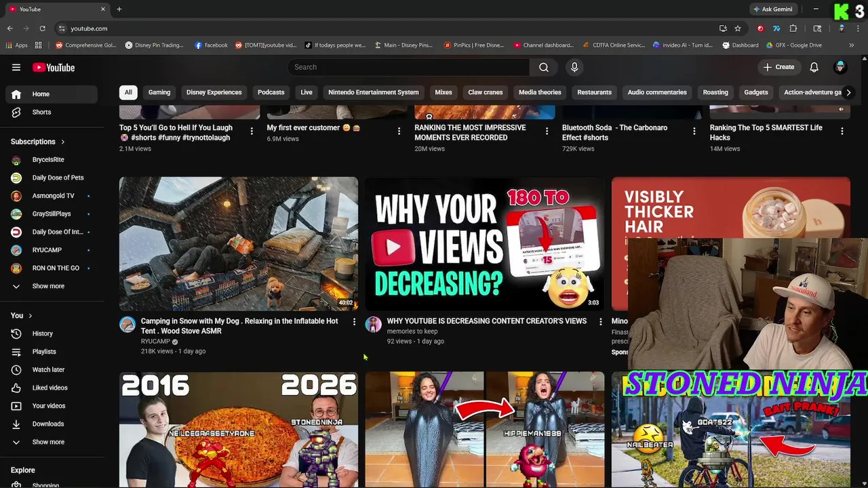Type in the YouTube Search field
868x488 pixels.
[408, 67]
